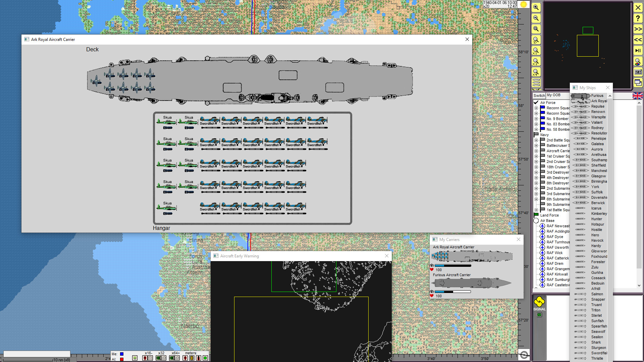Click the zoom-in magnifier tool

click(536, 7)
